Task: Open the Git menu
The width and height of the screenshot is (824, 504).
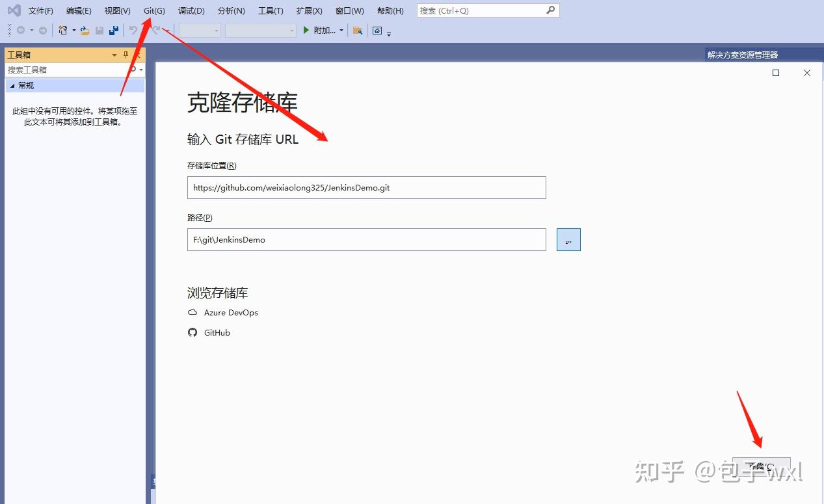Action: [x=153, y=10]
